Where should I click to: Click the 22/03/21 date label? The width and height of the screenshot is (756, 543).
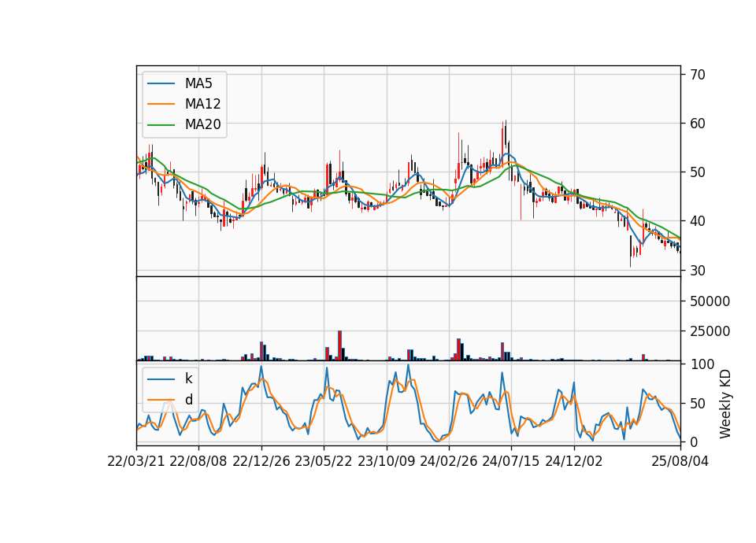pyautogui.click(x=136, y=461)
